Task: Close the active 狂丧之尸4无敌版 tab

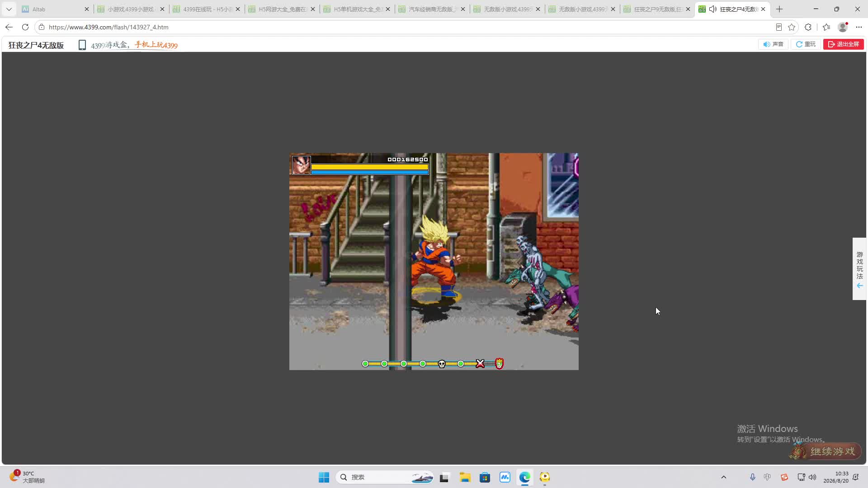Action: (763, 9)
